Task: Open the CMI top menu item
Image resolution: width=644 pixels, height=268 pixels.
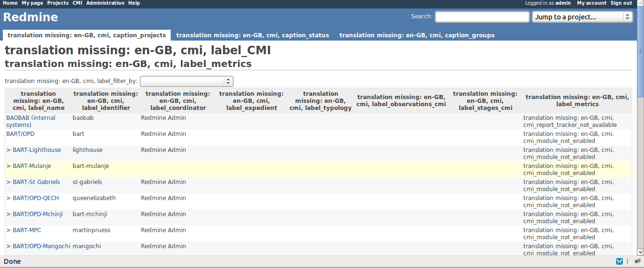Action: pyautogui.click(x=77, y=3)
